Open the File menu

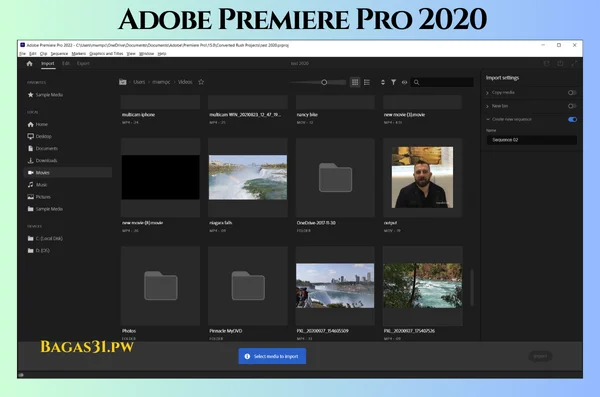pos(23,54)
